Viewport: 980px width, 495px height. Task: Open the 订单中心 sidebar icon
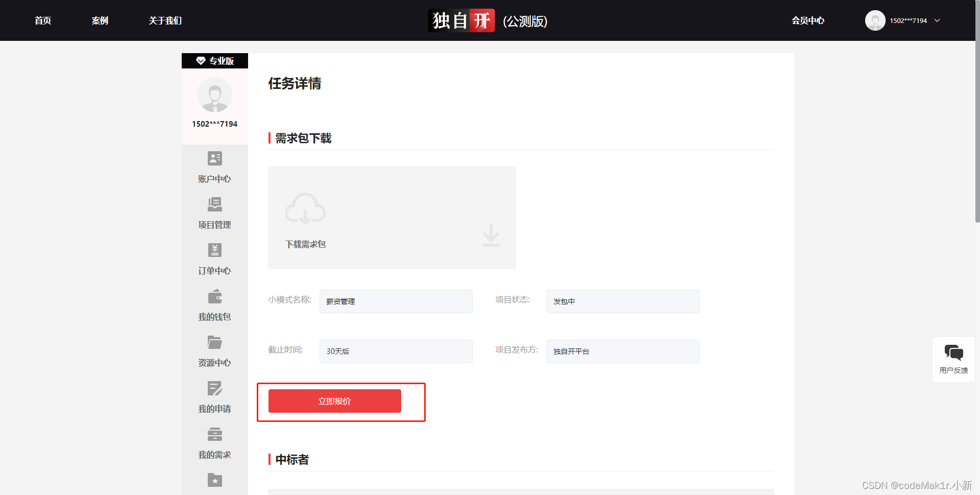click(x=215, y=250)
